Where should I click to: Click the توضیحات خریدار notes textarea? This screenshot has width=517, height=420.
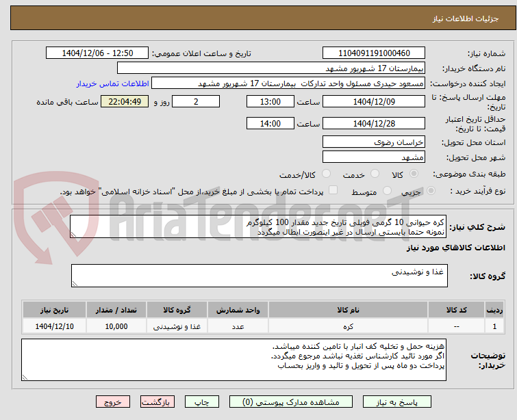click(x=234, y=360)
